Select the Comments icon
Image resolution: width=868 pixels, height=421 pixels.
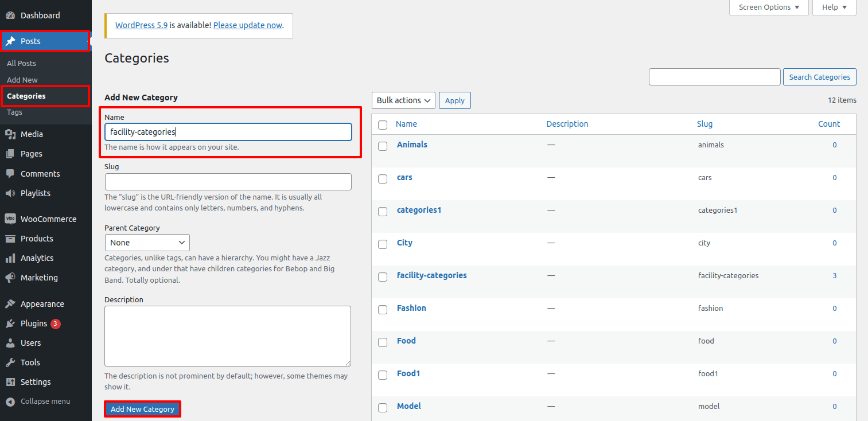[x=10, y=173]
